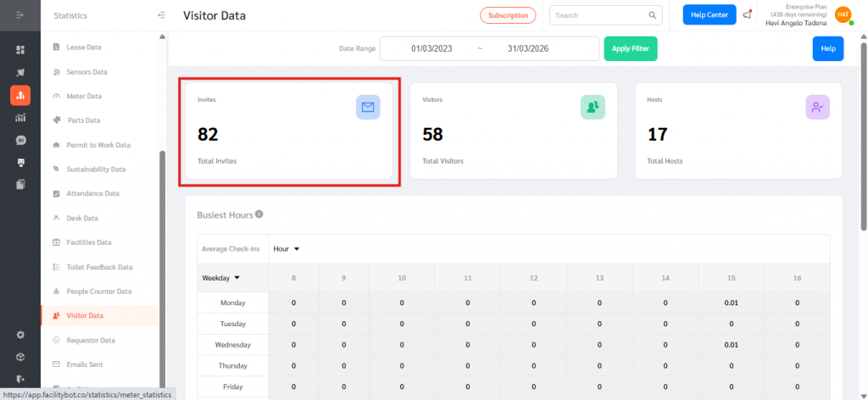
Task: Expand the main navigation rail
Action: tap(20, 15)
